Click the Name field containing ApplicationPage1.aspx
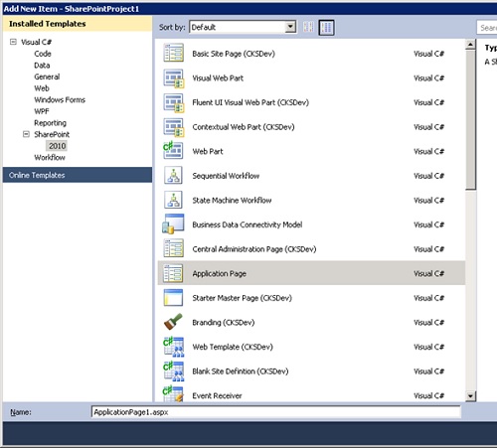Viewport: 497px width, 448px height. pos(276,412)
